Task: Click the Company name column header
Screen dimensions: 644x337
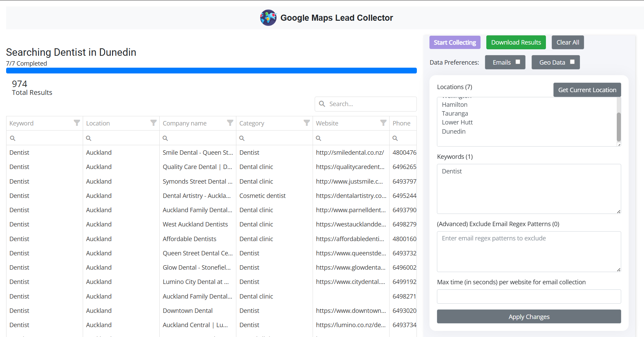Action: tap(198, 123)
